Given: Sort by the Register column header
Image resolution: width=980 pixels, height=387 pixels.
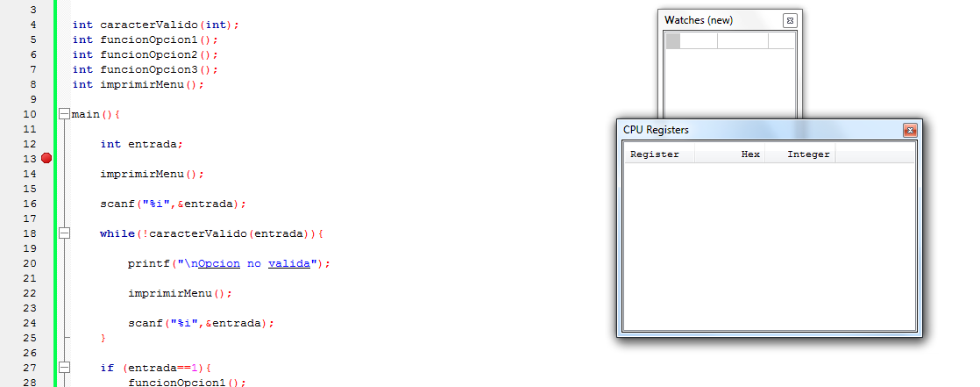Looking at the screenshot, I should point(657,154).
